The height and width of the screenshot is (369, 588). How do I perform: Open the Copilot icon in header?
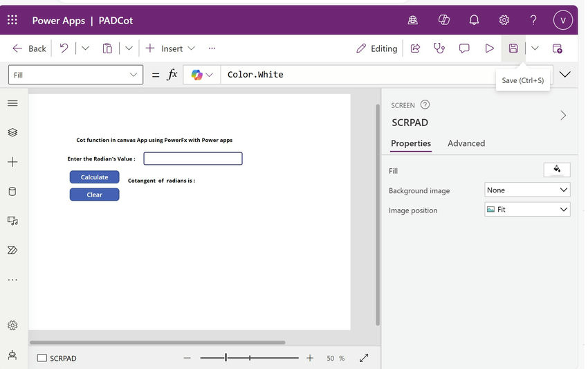click(444, 20)
